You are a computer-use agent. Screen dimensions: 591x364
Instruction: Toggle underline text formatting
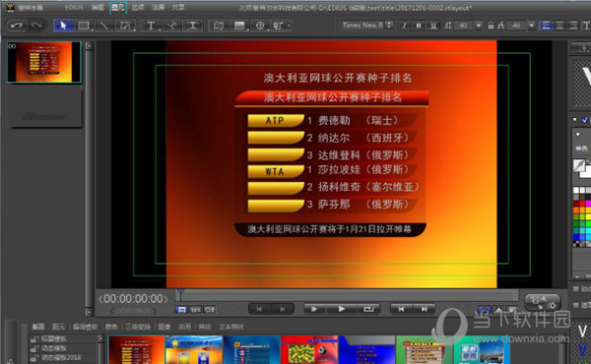click(433, 26)
